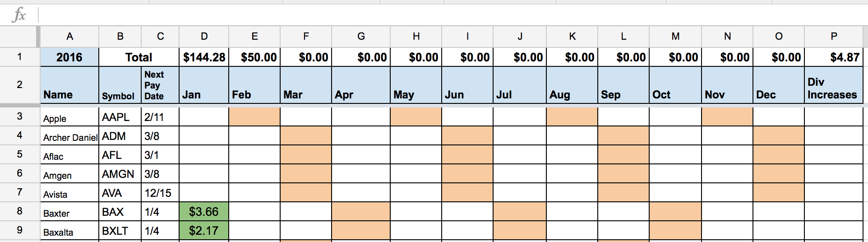Select row 8 header
The height and width of the screenshot is (242, 868).
click(x=19, y=211)
